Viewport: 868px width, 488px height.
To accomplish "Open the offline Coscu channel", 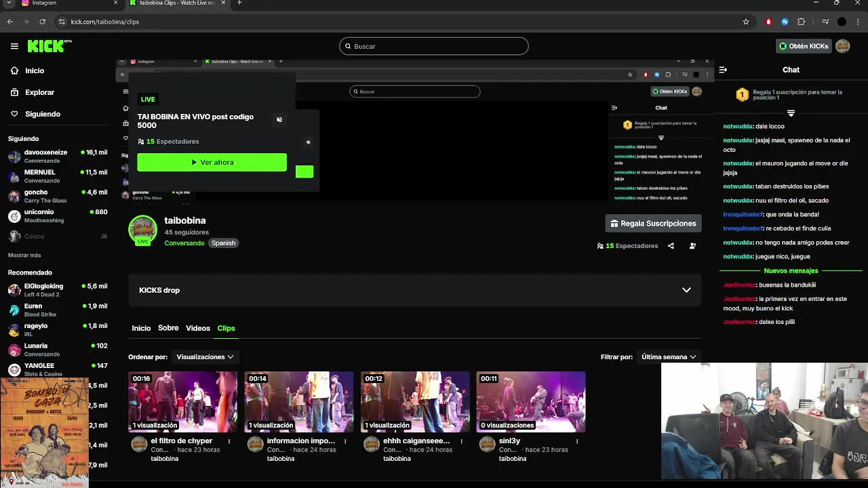I will (x=58, y=236).
